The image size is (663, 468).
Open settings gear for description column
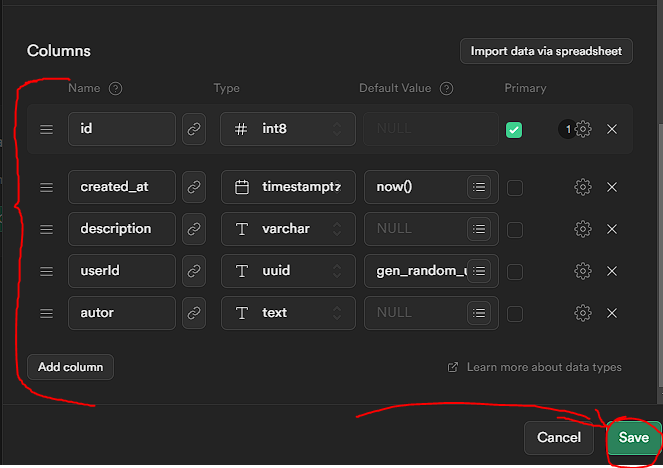pyautogui.click(x=583, y=229)
